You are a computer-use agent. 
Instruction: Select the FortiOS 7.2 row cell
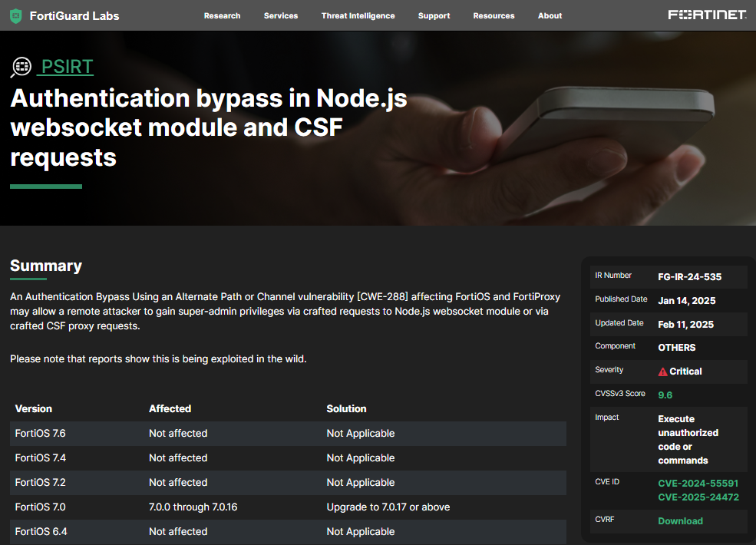coord(40,482)
